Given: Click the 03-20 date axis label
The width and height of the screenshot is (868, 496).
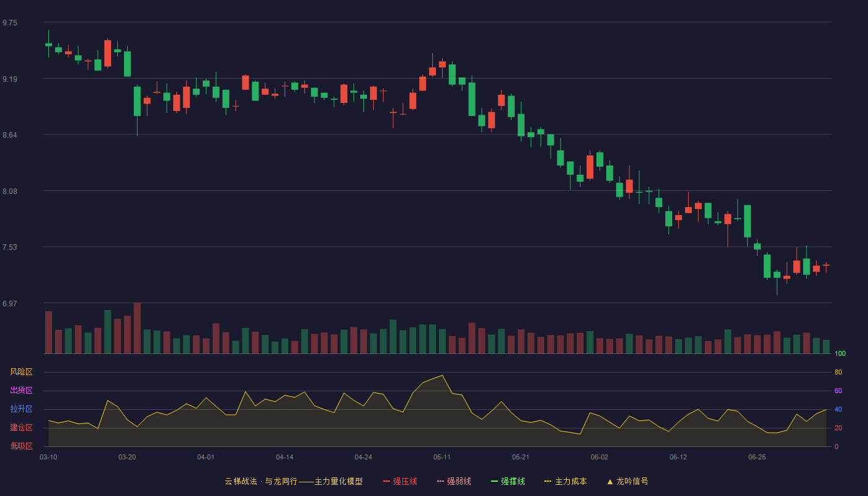Looking at the screenshot, I should click(x=127, y=457).
